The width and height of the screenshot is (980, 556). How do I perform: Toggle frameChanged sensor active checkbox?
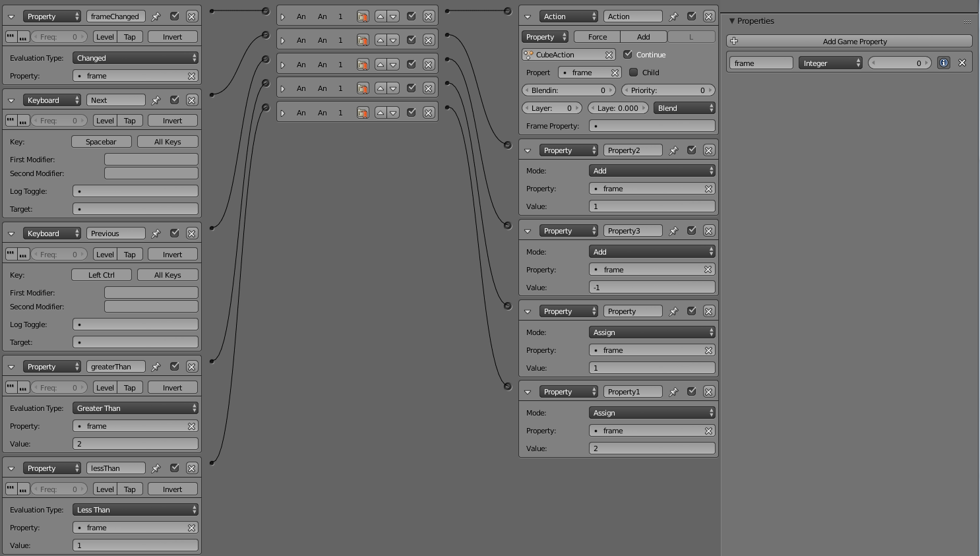[x=174, y=16]
